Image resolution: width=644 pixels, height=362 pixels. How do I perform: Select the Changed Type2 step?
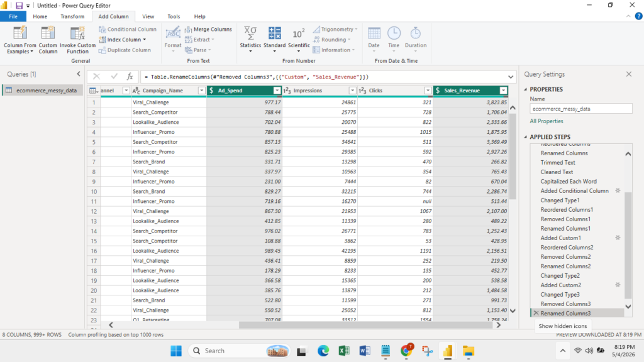[560, 276]
